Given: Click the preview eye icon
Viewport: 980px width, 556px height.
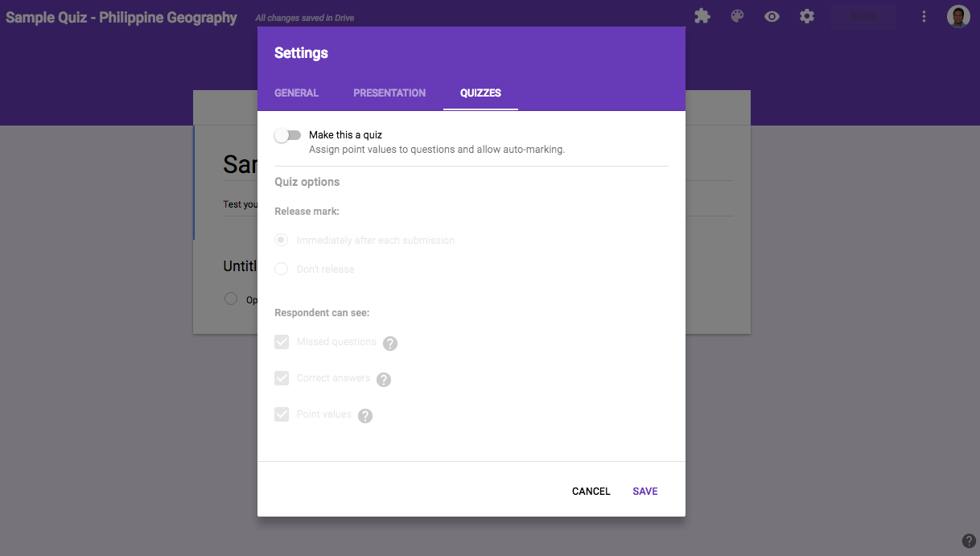Looking at the screenshot, I should click(x=772, y=16).
